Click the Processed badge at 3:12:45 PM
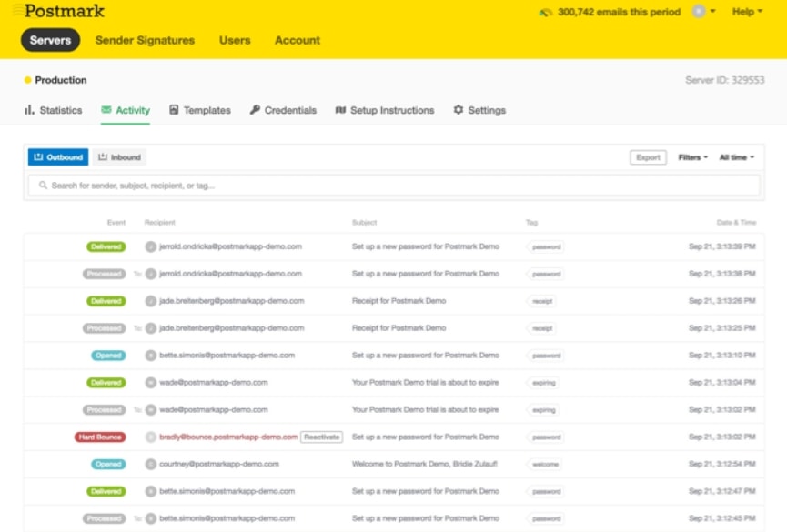The width and height of the screenshot is (787, 532). (104, 518)
